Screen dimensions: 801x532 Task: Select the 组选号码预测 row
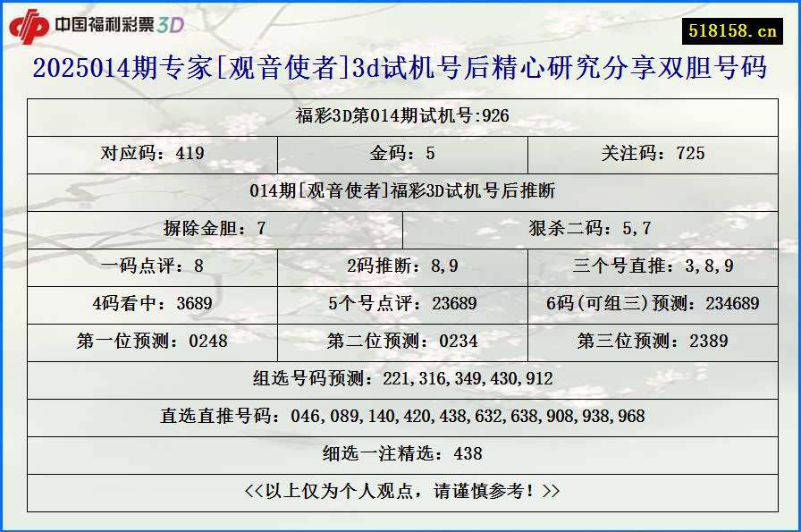(x=400, y=377)
